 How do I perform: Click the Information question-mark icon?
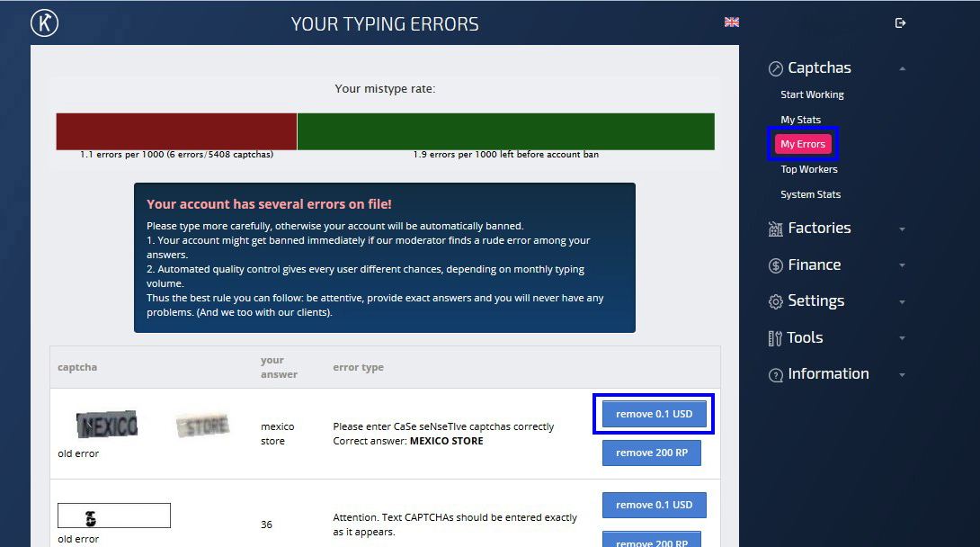(x=775, y=375)
